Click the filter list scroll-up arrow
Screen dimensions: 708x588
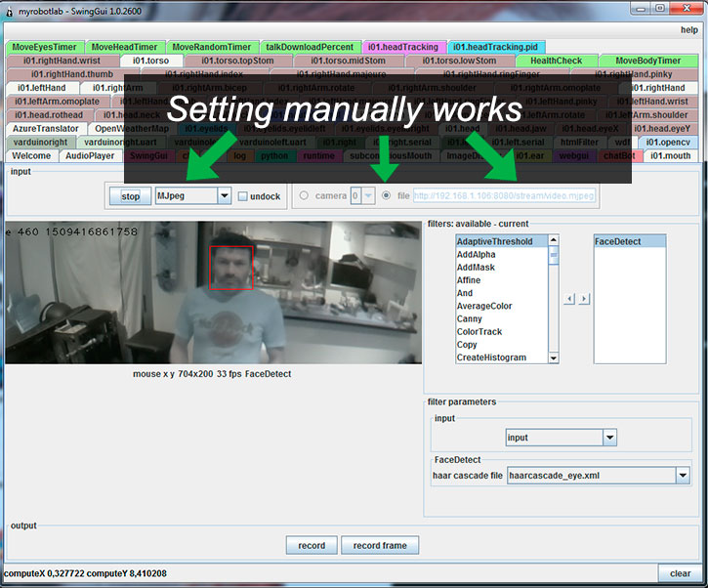[x=554, y=240]
